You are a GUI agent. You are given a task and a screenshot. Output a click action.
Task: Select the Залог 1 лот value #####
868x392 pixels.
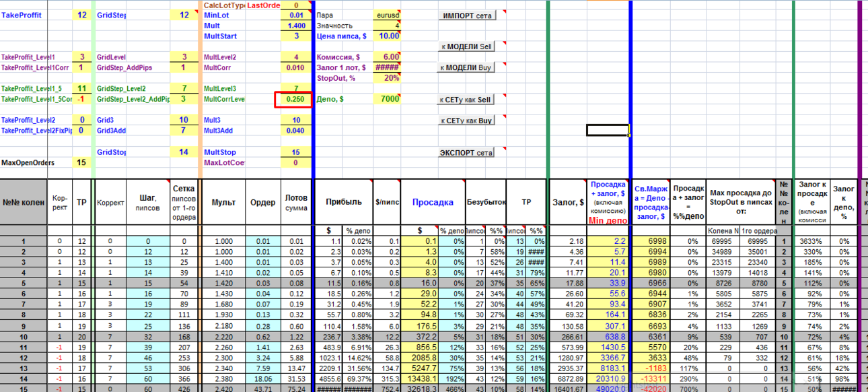point(388,67)
